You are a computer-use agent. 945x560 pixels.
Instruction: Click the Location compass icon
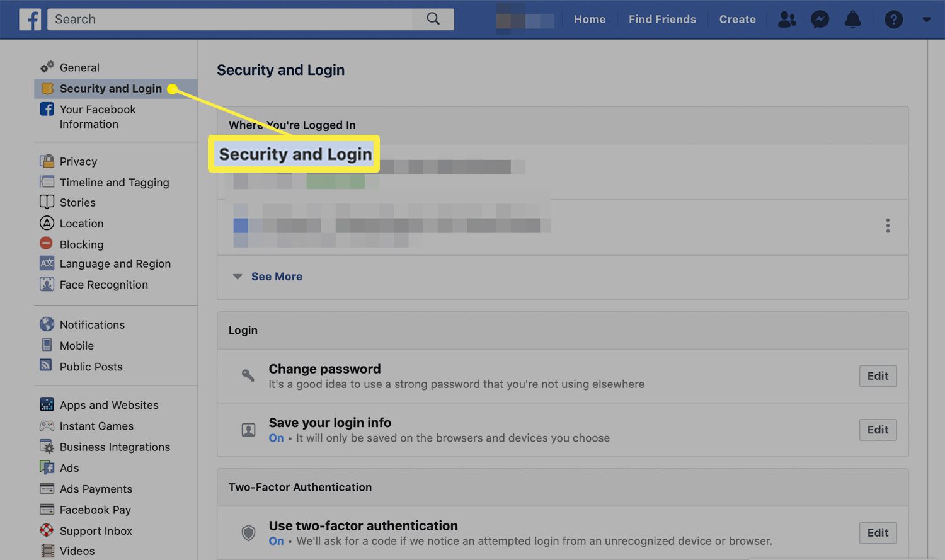pyautogui.click(x=47, y=223)
